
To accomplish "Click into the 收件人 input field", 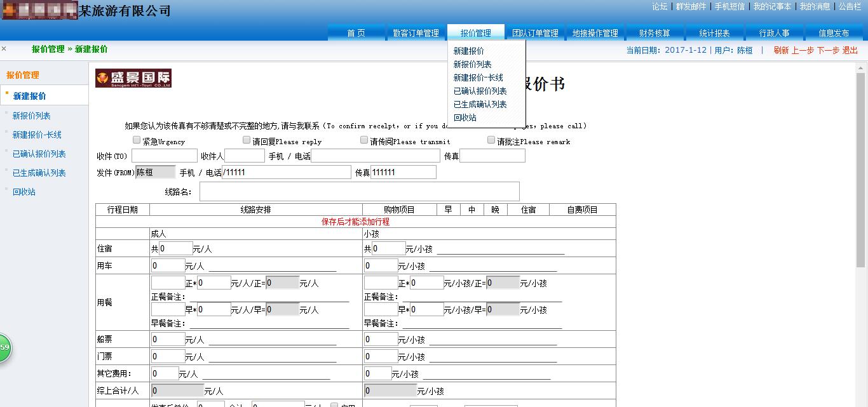I will click(245, 156).
